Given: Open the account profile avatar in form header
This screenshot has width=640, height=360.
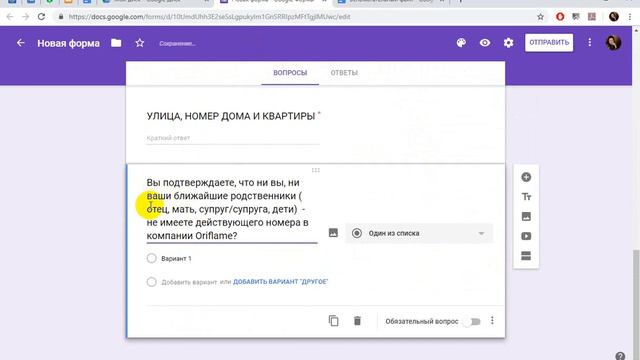Looking at the screenshot, I should [613, 42].
